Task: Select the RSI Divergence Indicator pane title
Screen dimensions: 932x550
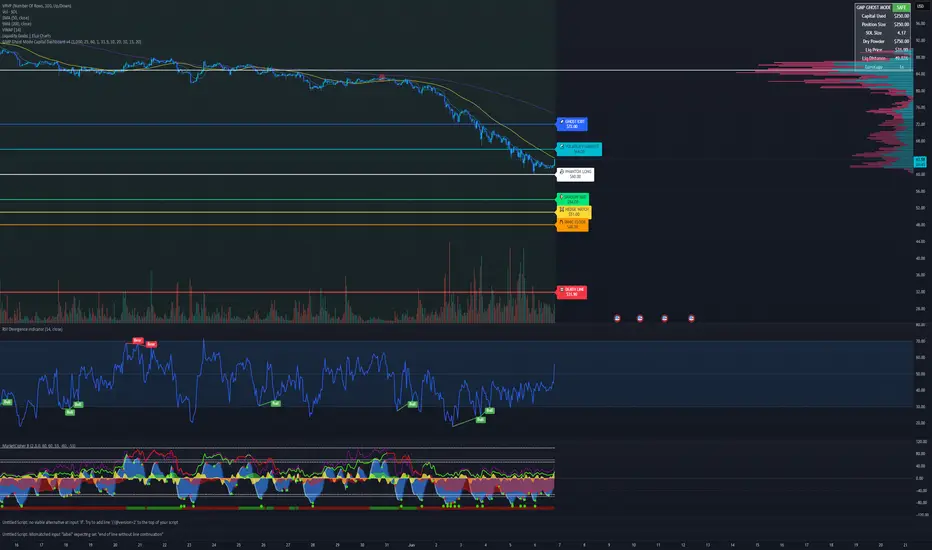Action: (x=32, y=329)
